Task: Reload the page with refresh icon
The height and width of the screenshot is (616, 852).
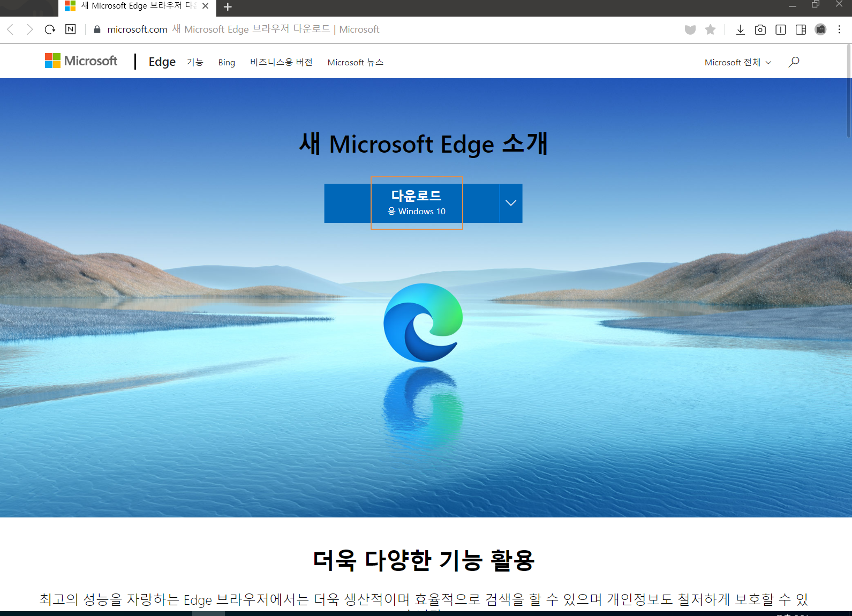Action: 50,29
